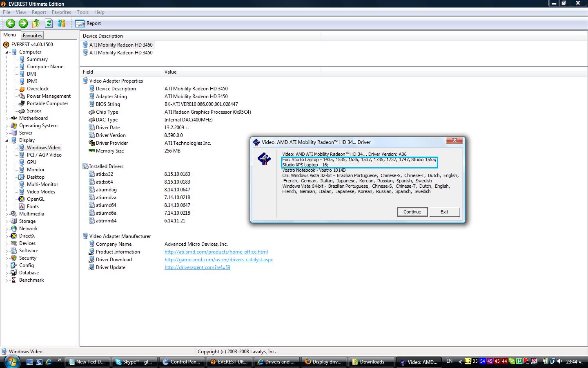Open the Report menu

(x=39, y=12)
